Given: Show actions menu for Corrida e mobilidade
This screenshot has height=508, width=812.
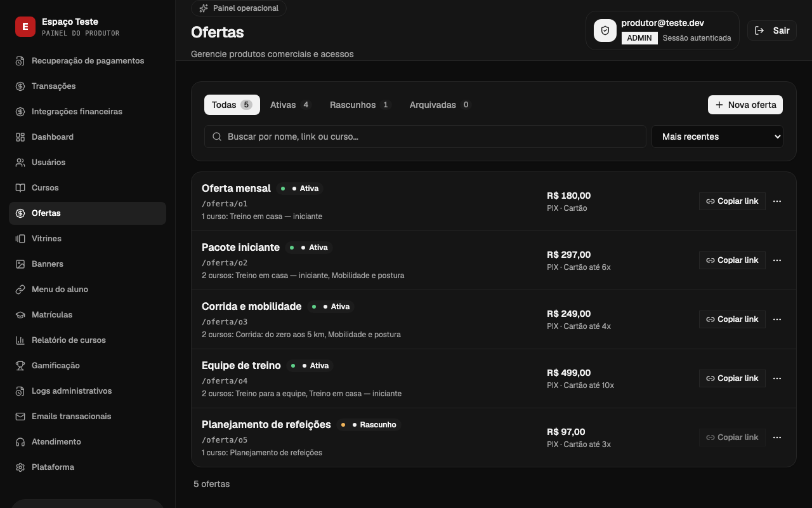Looking at the screenshot, I should coord(777,319).
